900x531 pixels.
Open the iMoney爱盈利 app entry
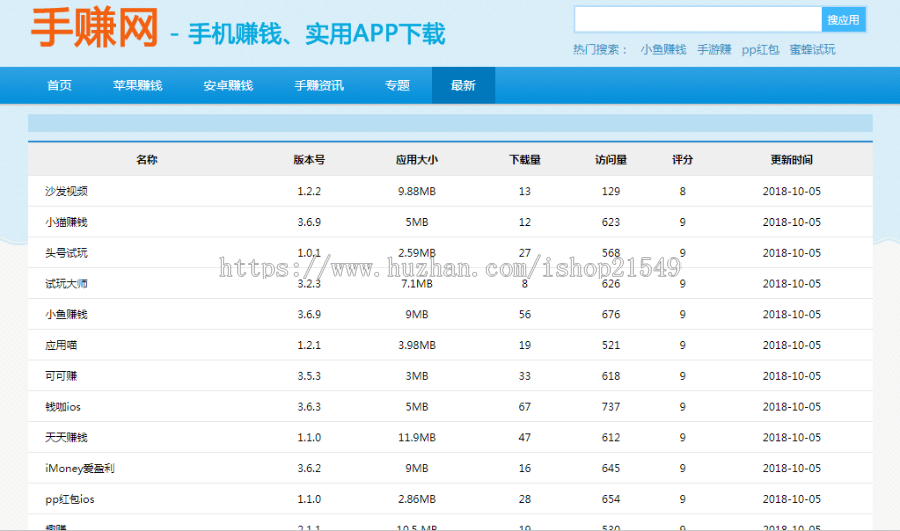[x=80, y=468]
